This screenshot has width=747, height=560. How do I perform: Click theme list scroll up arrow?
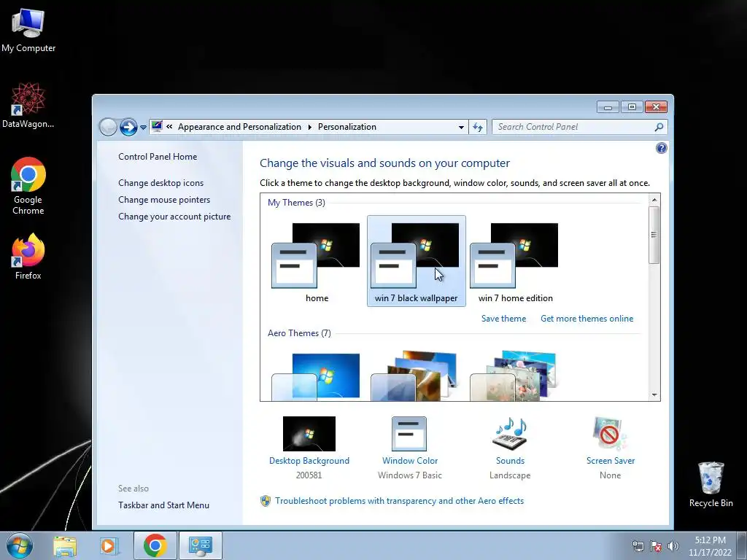[654, 200]
